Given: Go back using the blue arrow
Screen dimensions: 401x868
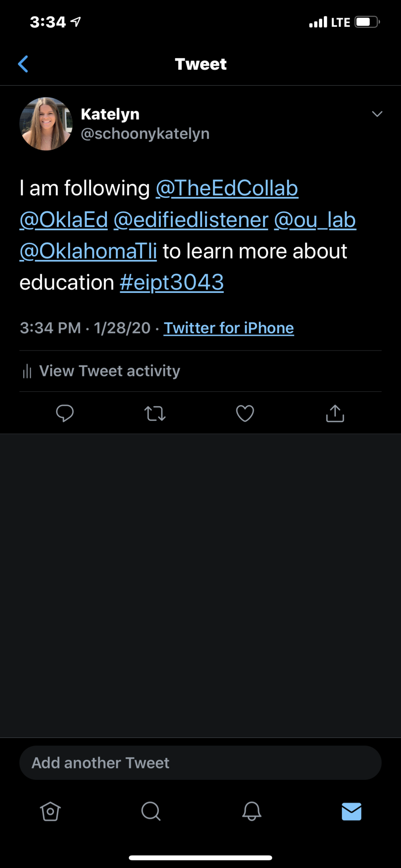Looking at the screenshot, I should 23,64.
